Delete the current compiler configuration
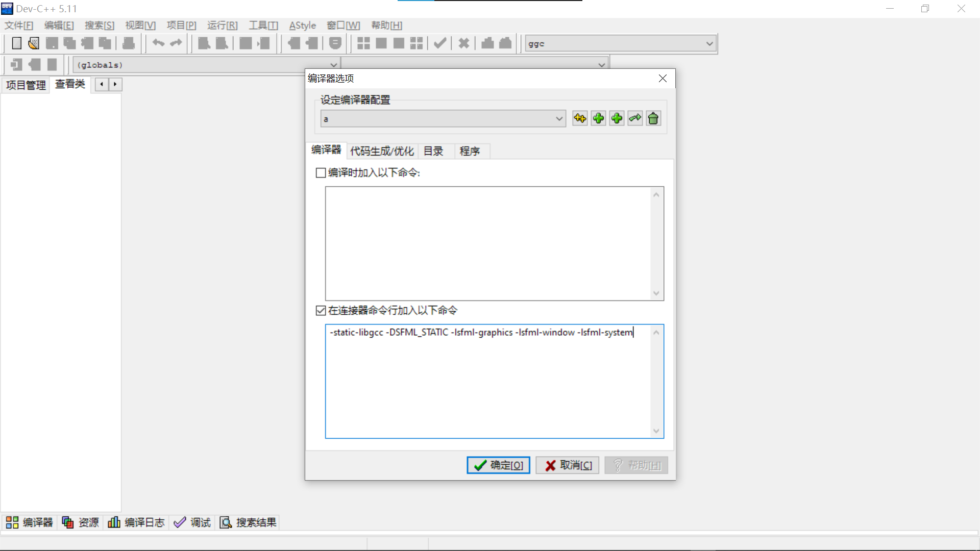The height and width of the screenshot is (551, 980). tap(653, 118)
